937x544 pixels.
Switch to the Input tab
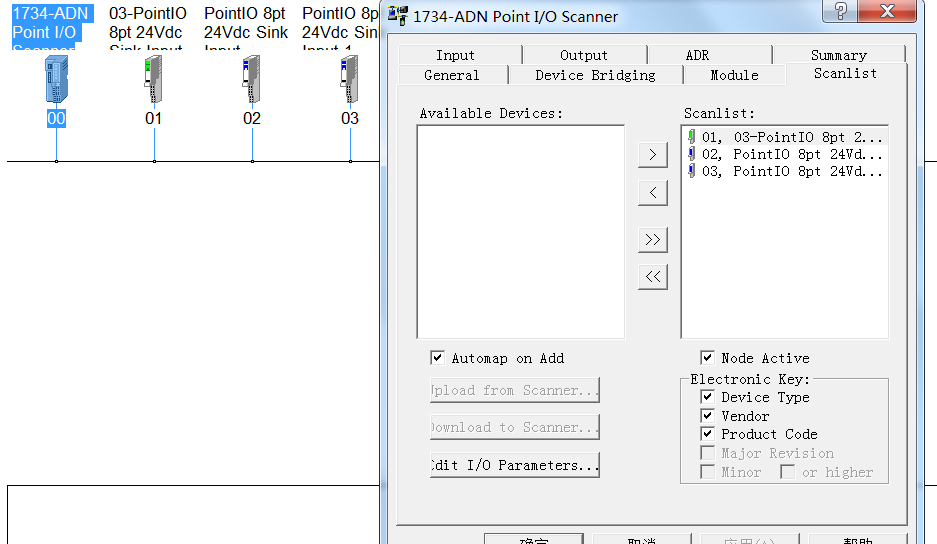click(455, 55)
